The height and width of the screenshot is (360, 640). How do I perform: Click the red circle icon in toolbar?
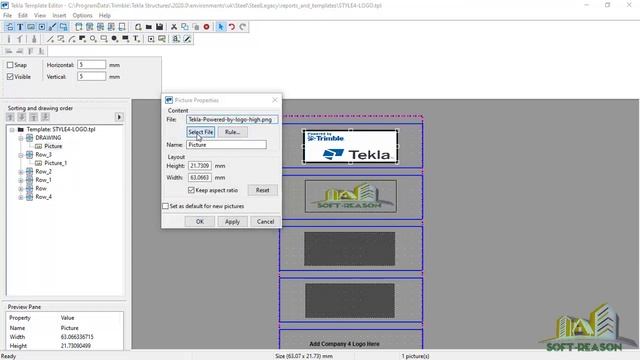point(207,27)
